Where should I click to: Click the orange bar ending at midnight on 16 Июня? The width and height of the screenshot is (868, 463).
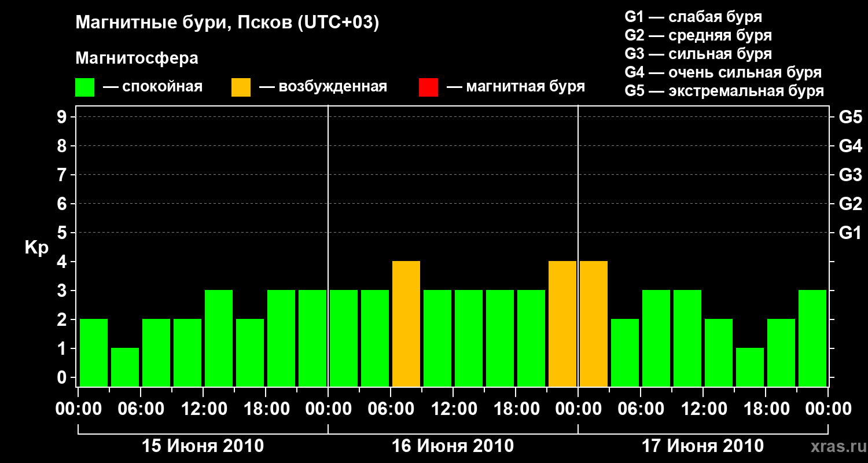pyautogui.click(x=562, y=324)
